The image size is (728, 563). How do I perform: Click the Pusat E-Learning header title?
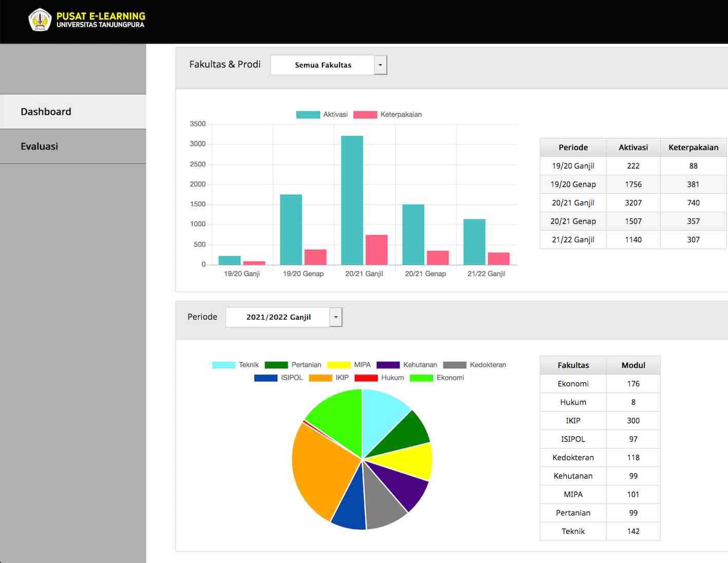[x=101, y=16]
